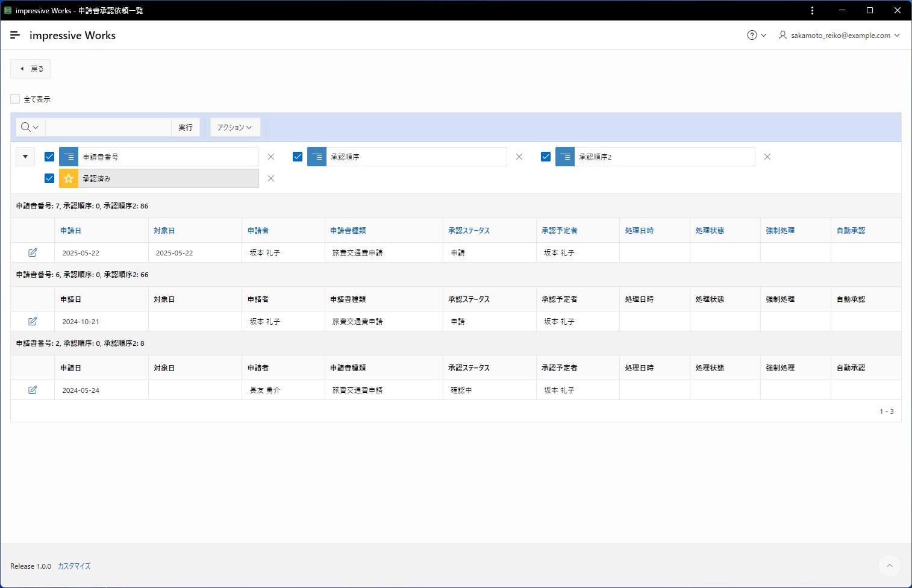
Task: Open the 承認済み highlight setting
Action: 168,178
